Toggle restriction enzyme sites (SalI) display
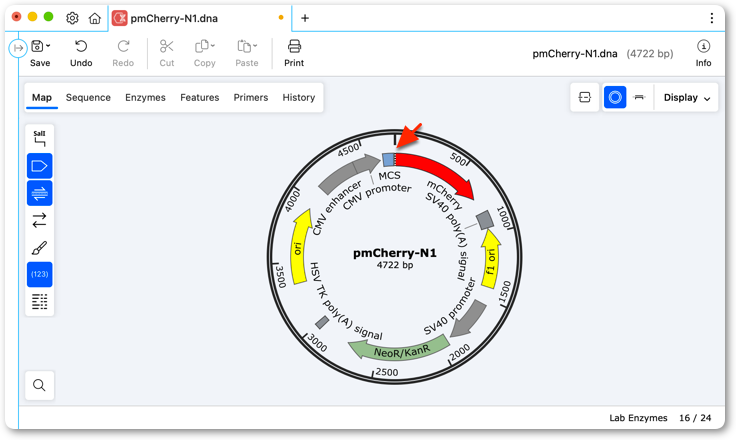The width and height of the screenshot is (736, 440). click(39, 139)
